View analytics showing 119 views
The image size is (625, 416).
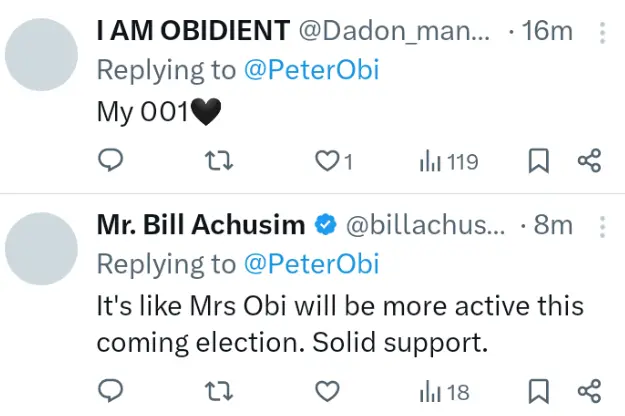pyautogui.click(x=448, y=160)
